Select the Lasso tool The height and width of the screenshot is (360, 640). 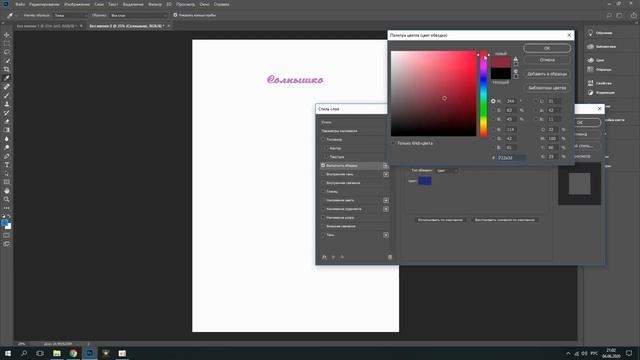point(7,52)
